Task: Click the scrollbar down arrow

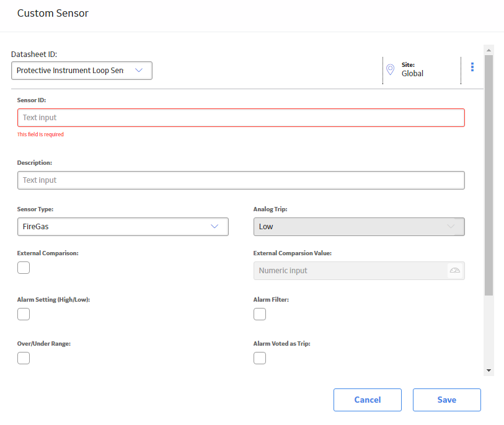Action: click(x=489, y=370)
